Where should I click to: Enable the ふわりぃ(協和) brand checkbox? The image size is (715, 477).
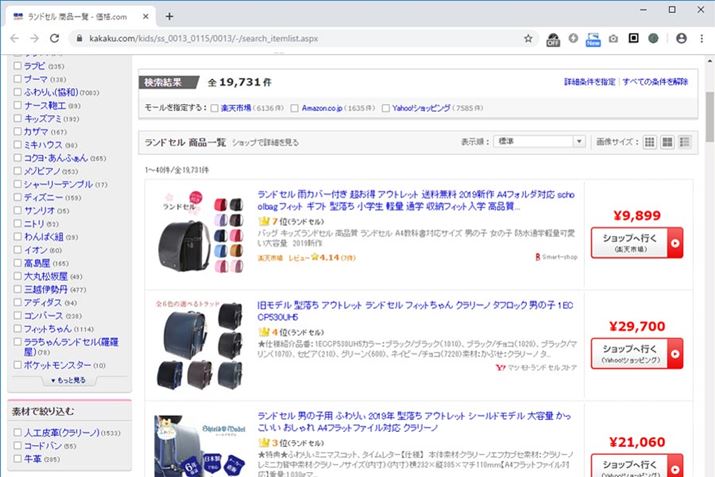point(16,91)
